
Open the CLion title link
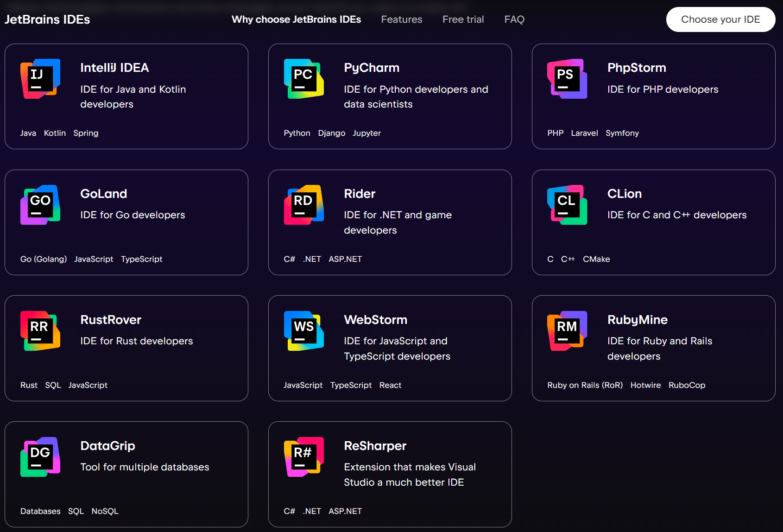(x=625, y=194)
